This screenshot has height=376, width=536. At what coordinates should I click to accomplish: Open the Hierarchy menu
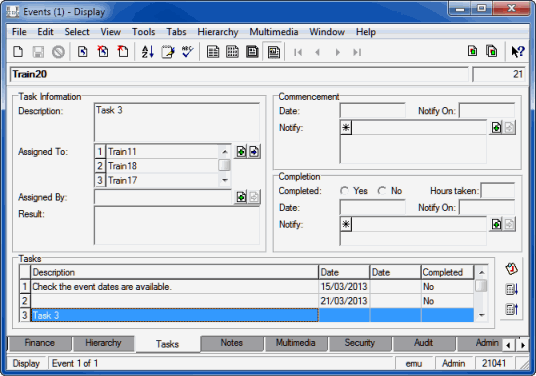tap(218, 32)
